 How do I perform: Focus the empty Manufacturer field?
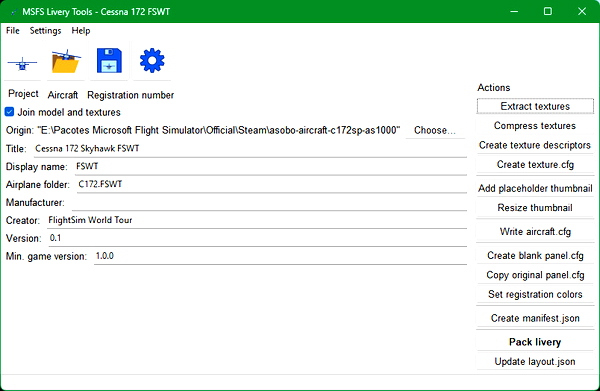269,202
